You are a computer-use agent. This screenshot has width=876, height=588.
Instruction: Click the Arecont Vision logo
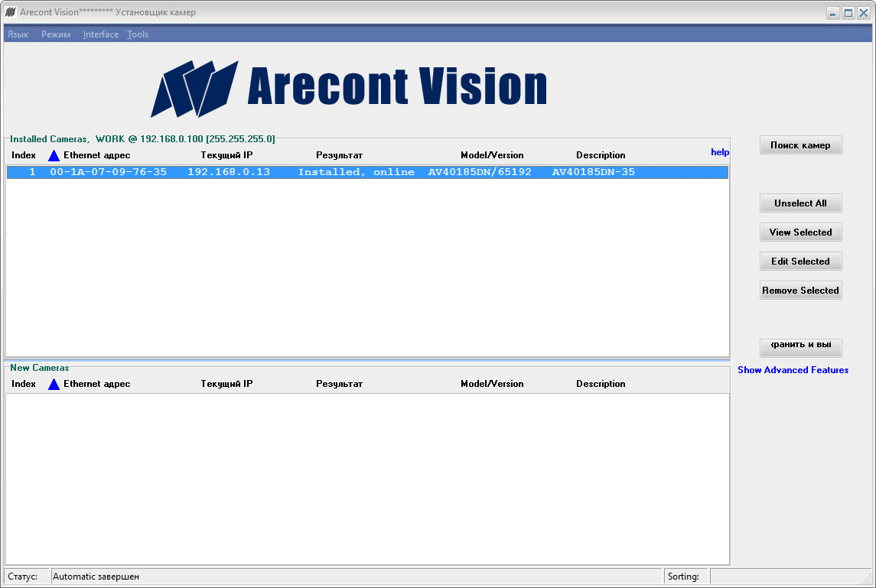(x=349, y=89)
